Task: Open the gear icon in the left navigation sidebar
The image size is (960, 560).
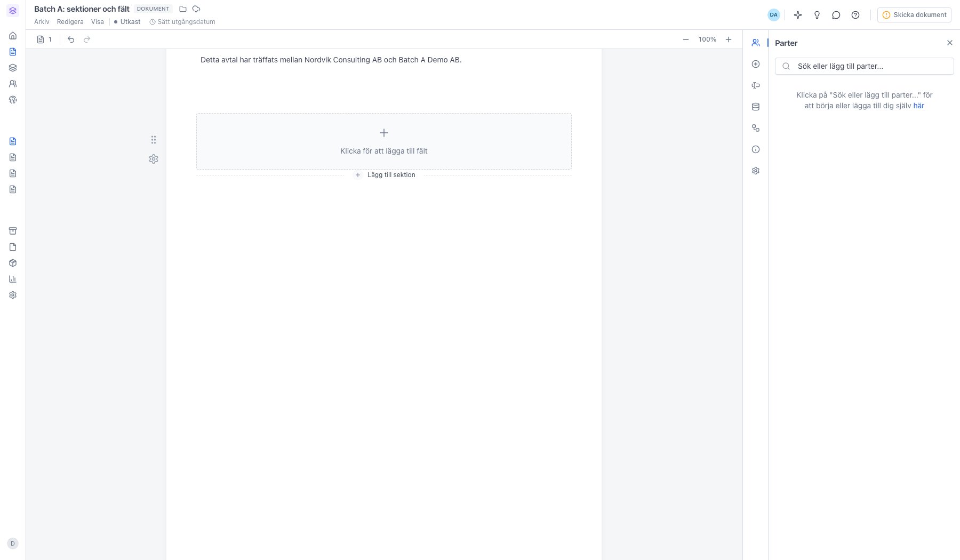Action: [x=13, y=295]
